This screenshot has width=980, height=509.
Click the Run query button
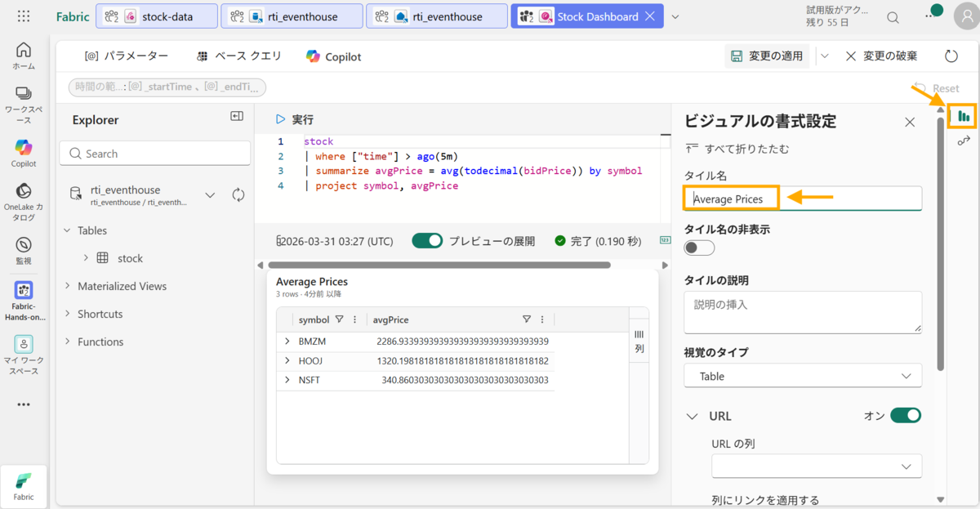coord(295,119)
